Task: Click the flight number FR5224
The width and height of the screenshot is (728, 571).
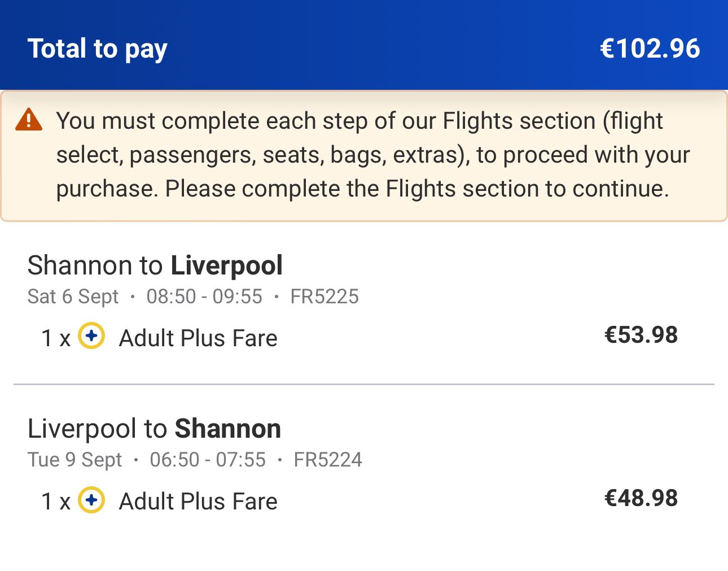Action: coord(328,460)
